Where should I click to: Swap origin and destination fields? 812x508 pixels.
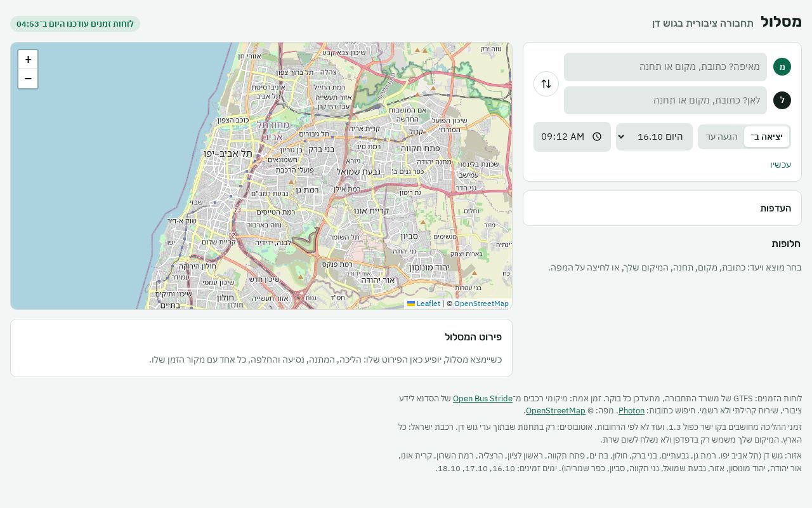(x=546, y=84)
